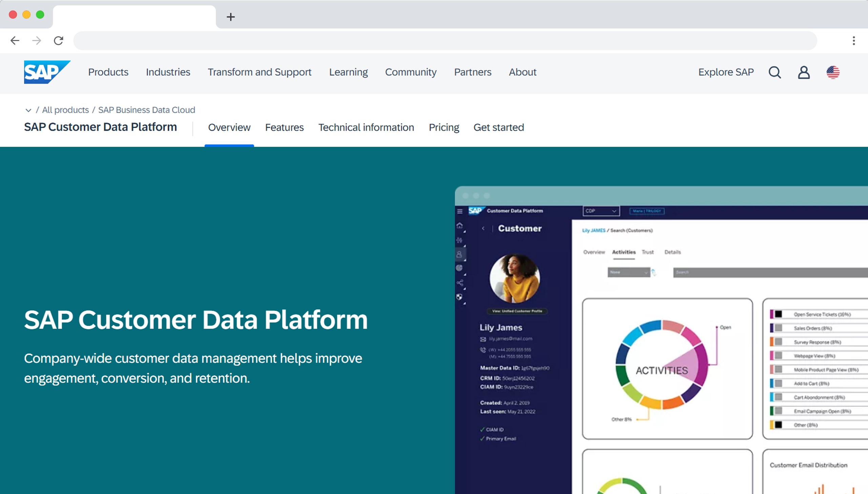868x494 pixels.
Task: Click the share icon in screenshot sidebar
Action: (460, 283)
